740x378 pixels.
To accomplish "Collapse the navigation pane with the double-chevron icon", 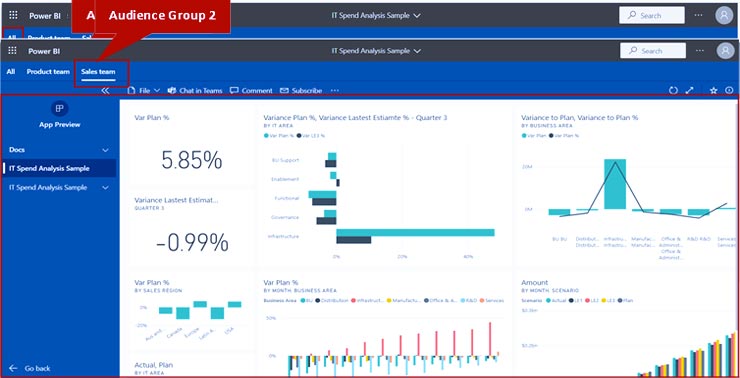I will [x=105, y=91].
